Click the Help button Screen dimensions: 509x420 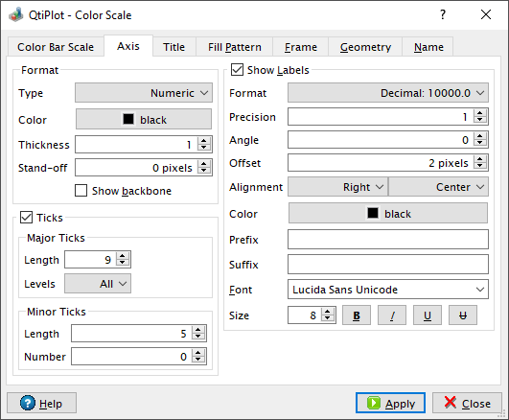(x=41, y=403)
